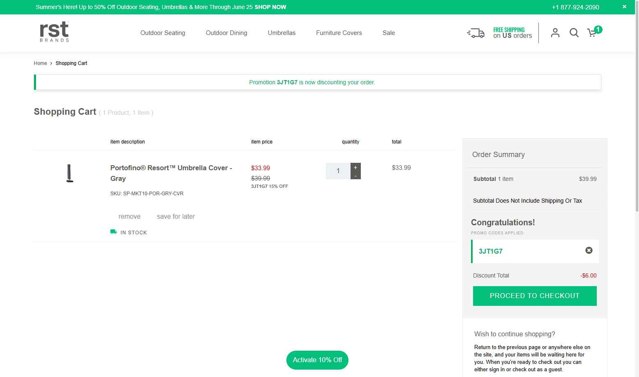Click the umbrella cover product thumbnail
639x377 pixels.
click(70, 173)
